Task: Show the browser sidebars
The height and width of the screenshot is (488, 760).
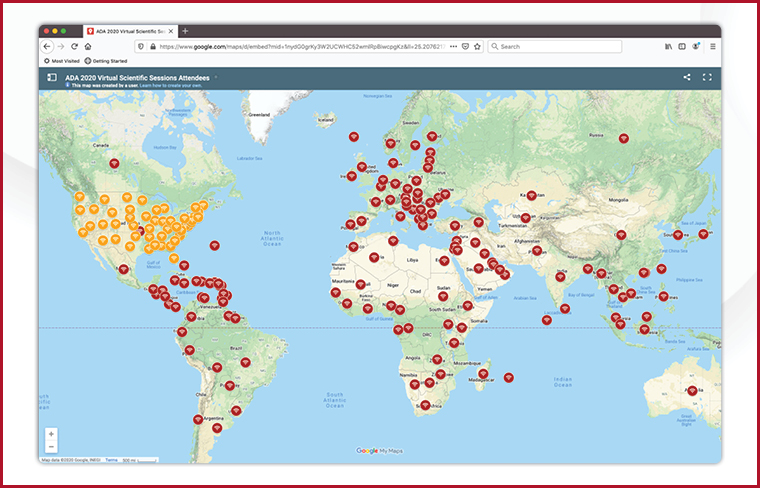Action: pyautogui.click(x=682, y=47)
